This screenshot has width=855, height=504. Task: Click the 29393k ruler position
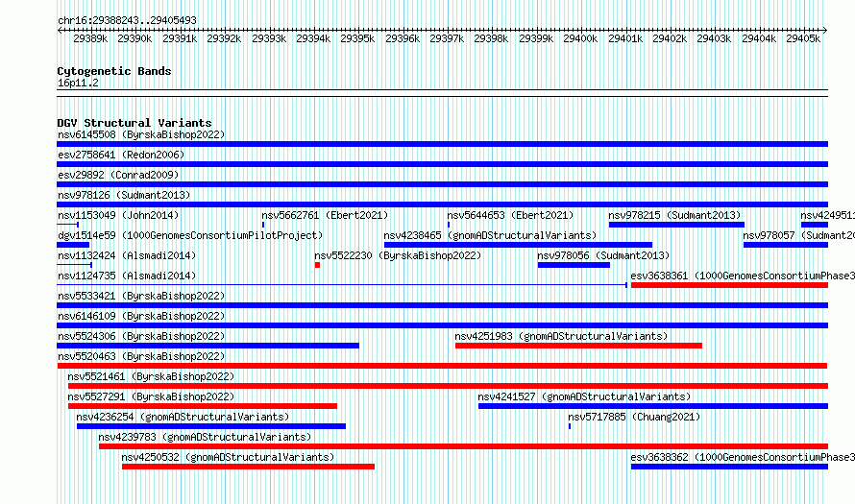click(x=269, y=38)
